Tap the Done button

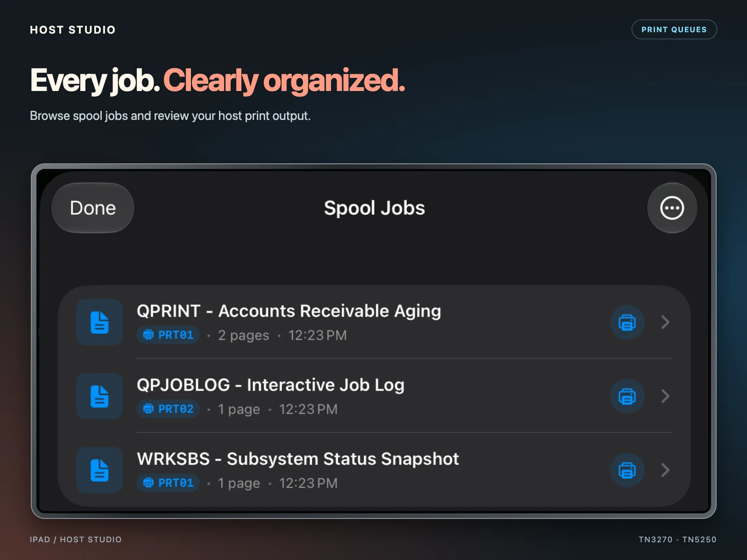93,208
